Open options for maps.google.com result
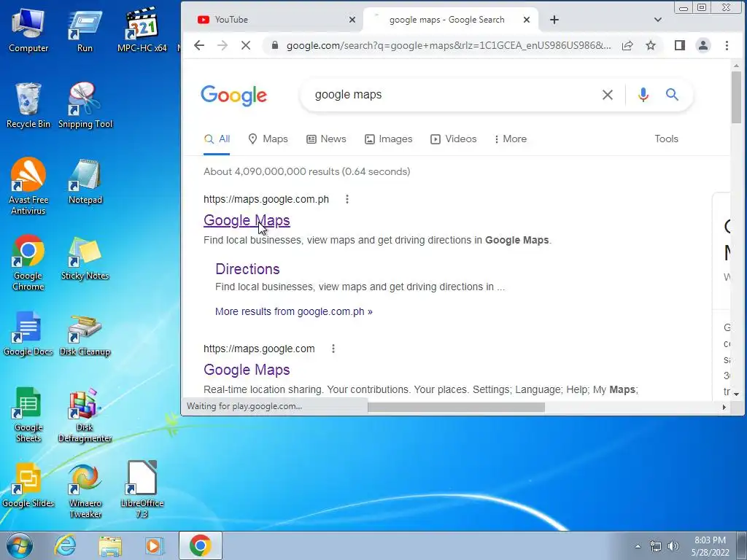The width and height of the screenshot is (747, 560). coord(333,349)
